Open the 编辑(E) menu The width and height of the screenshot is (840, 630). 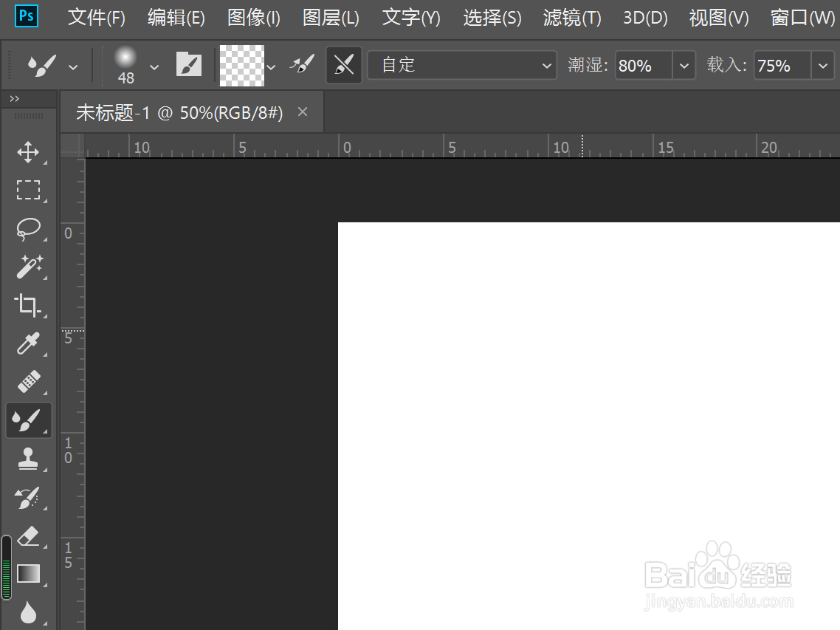[x=176, y=18]
